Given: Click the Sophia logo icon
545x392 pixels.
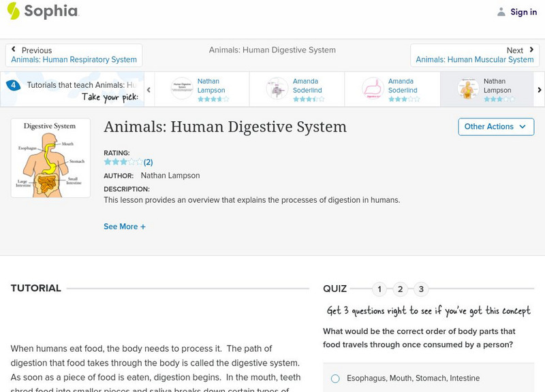Looking at the screenshot, I should (12, 11).
